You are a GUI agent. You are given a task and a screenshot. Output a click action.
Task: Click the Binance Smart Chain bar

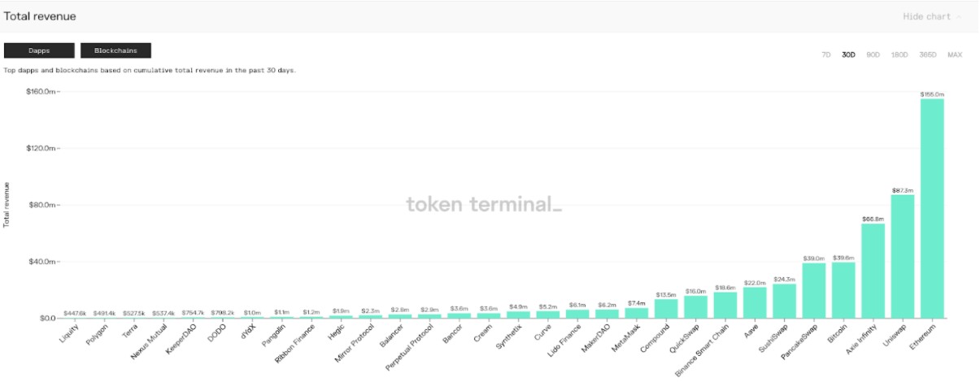tap(725, 305)
